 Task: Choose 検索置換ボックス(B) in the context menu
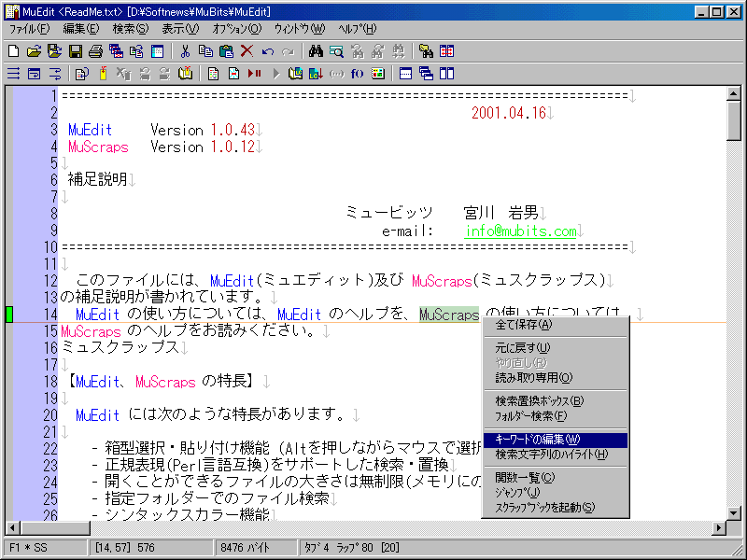pyautogui.click(x=556, y=401)
